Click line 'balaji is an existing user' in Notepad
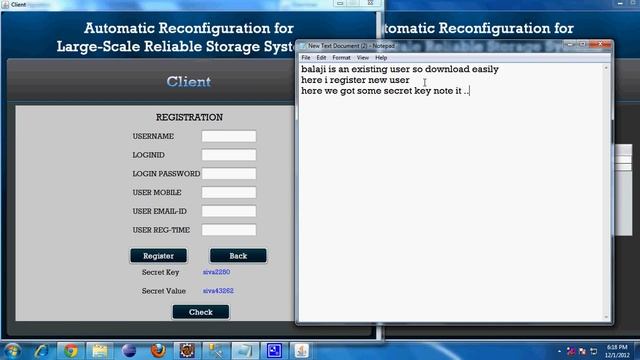This screenshot has height=360, width=640. [x=400, y=69]
